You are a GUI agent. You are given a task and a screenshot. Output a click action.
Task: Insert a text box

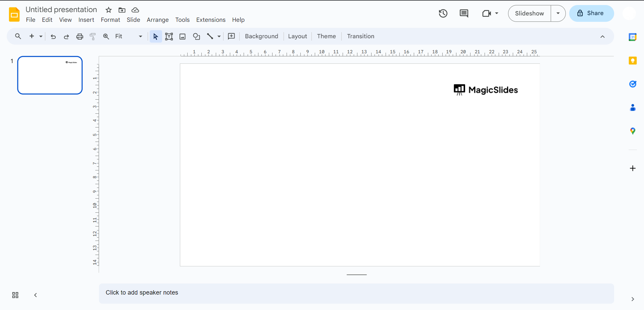coord(169,36)
